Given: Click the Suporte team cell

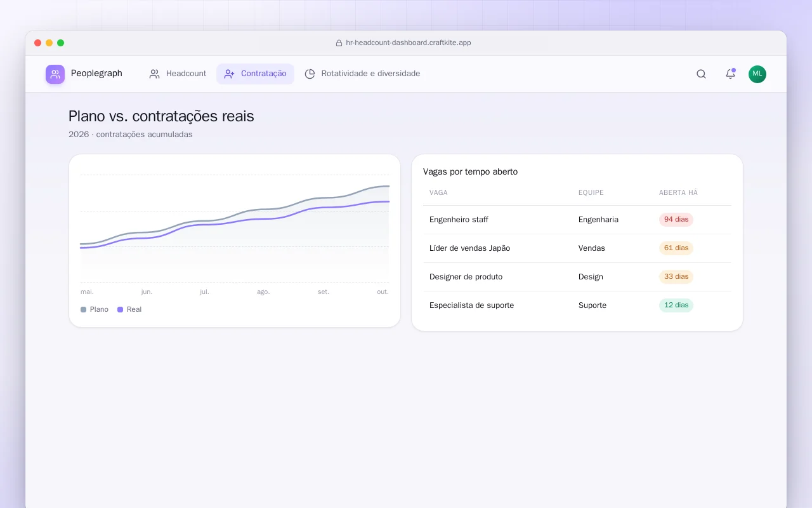Looking at the screenshot, I should [593, 305].
